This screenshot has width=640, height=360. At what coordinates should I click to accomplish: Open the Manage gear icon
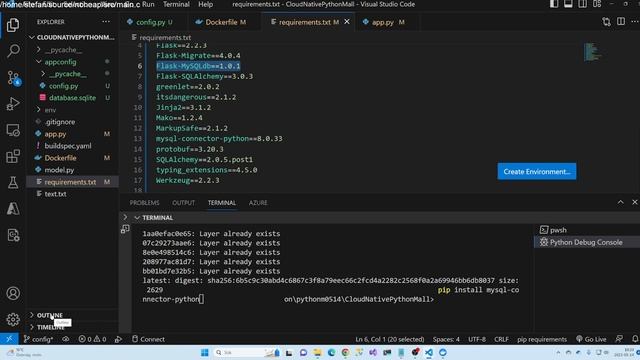pyautogui.click(x=13, y=319)
